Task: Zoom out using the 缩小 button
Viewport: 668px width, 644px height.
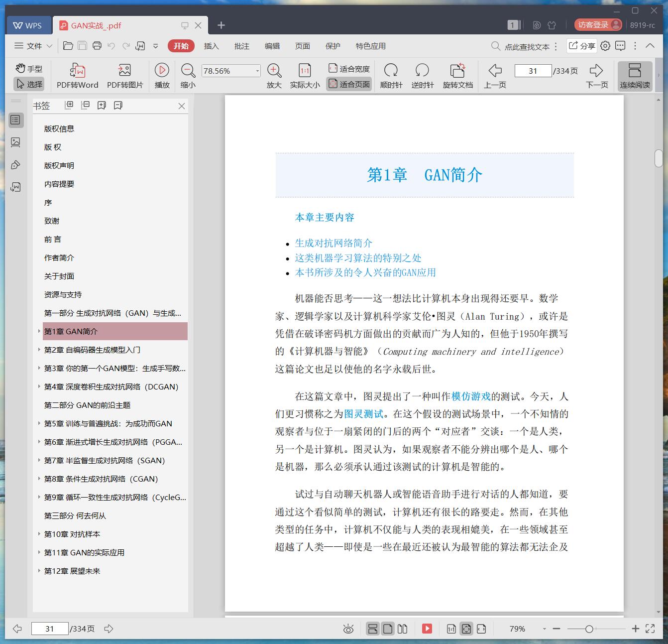Action: [x=188, y=76]
